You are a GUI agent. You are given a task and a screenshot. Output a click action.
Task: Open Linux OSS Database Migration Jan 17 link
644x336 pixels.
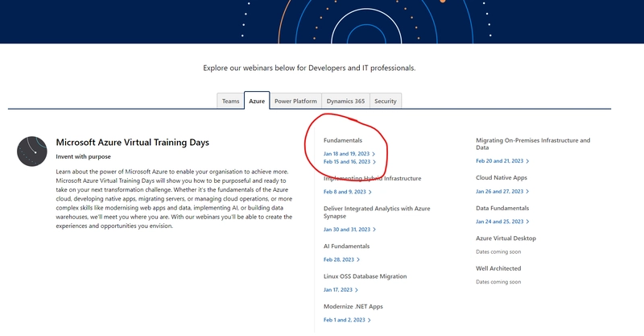coord(338,289)
